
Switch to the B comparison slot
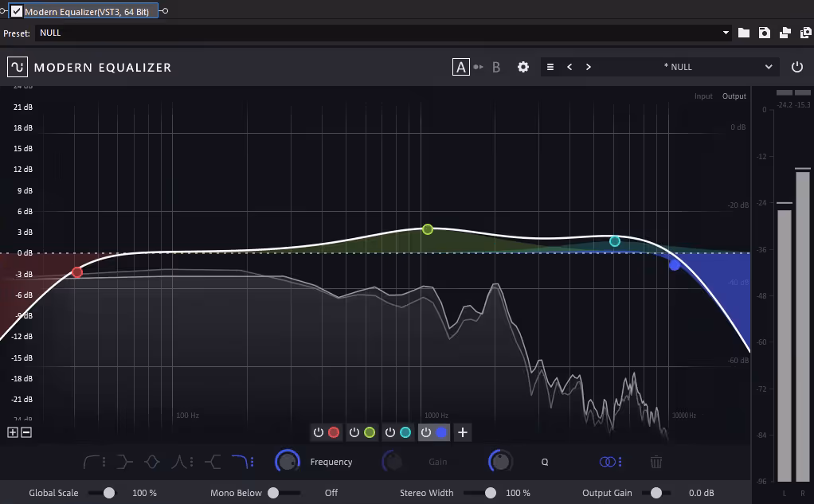point(496,67)
